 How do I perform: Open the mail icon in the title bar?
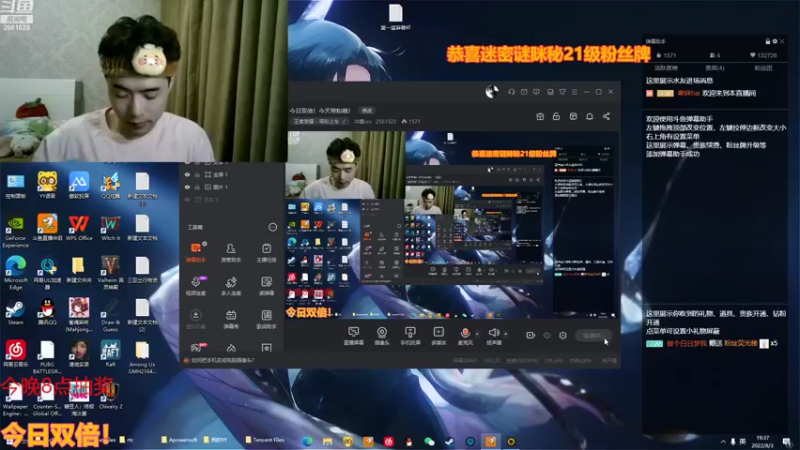524,92
